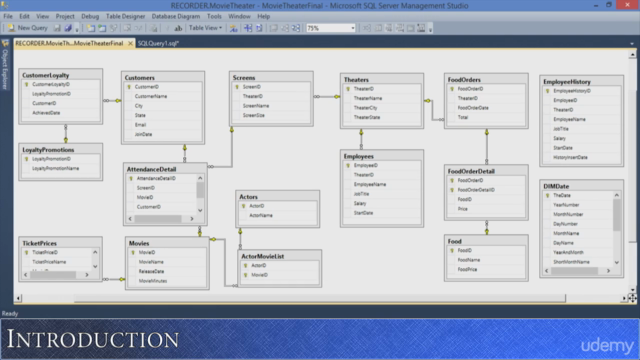Image resolution: width=640 pixels, height=360 pixels.
Task: Click the key icon beside LoyaltyPromotionID in LoyaltyPromotions
Action: coord(27,159)
